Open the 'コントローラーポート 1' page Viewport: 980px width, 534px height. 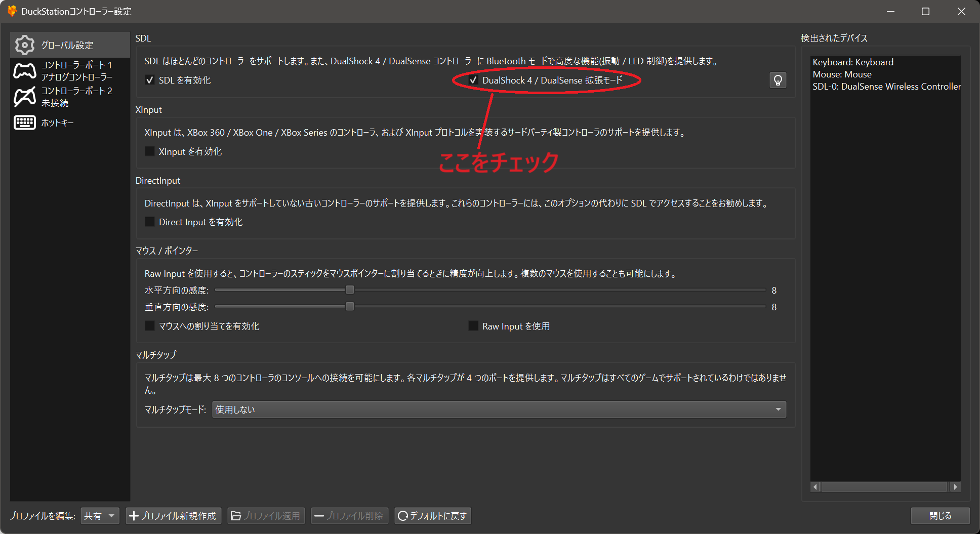(x=70, y=71)
